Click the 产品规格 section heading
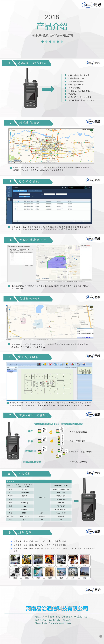This screenshot has height=644, width=104. (24, 474)
